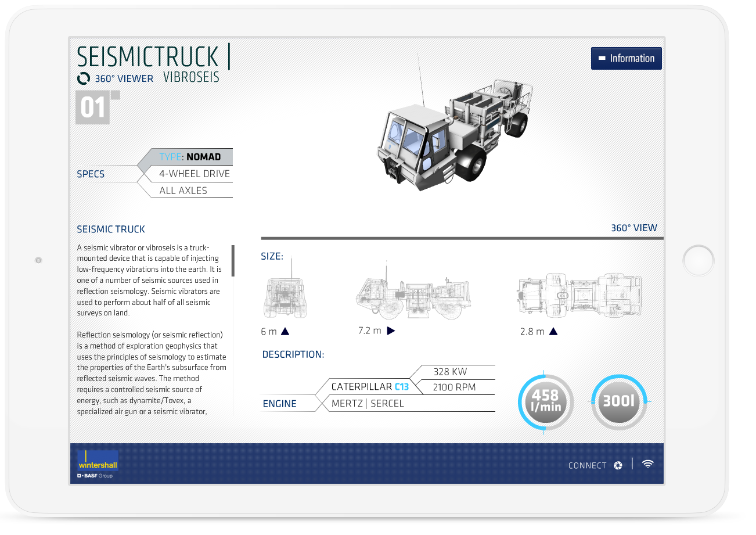Click the up arrow beside 6 m
This screenshot has height=535, width=756.
(x=285, y=332)
